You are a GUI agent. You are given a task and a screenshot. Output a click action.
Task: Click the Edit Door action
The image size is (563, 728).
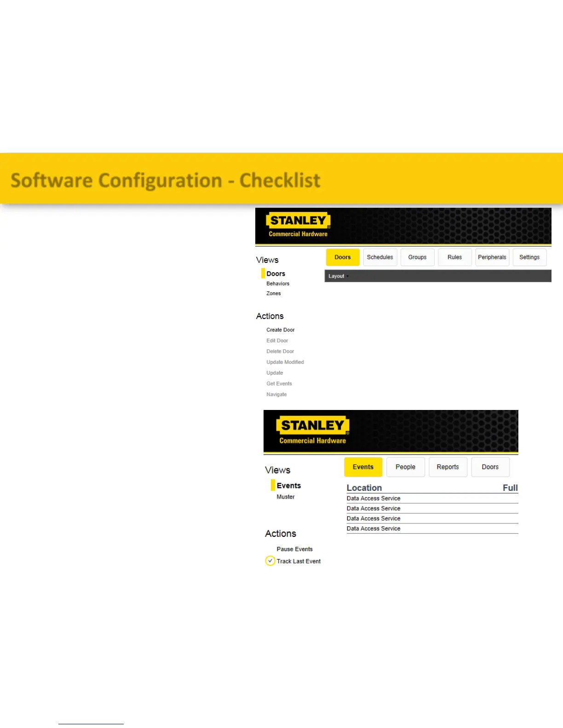(x=277, y=341)
